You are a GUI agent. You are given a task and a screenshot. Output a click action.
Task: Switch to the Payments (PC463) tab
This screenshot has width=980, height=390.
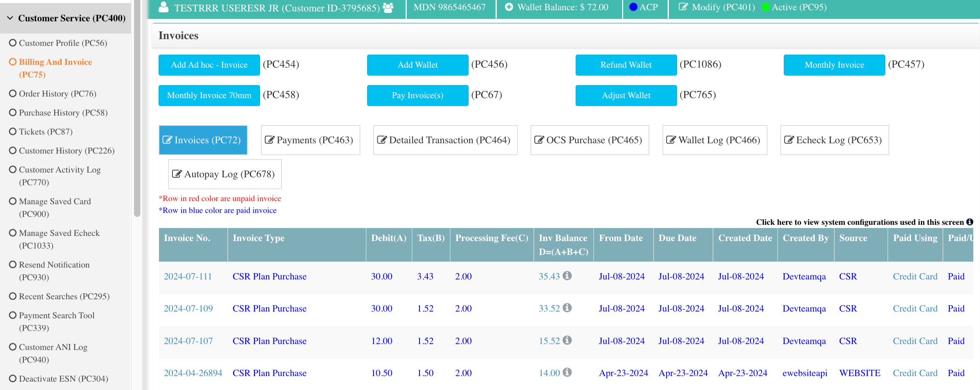tap(310, 140)
